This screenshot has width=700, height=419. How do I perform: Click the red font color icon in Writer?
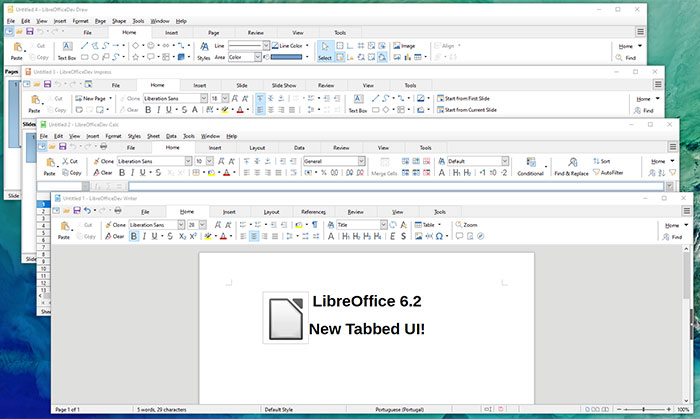(x=223, y=236)
